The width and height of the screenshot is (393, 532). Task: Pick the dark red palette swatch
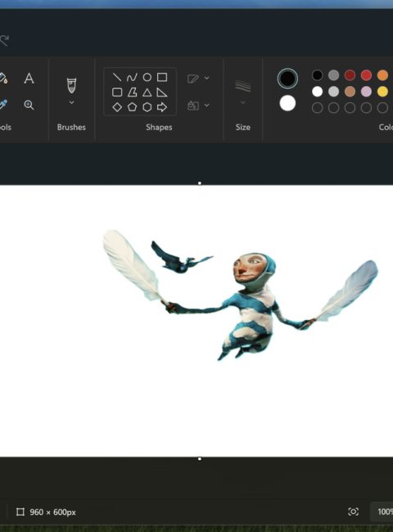pyautogui.click(x=350, y=75)
